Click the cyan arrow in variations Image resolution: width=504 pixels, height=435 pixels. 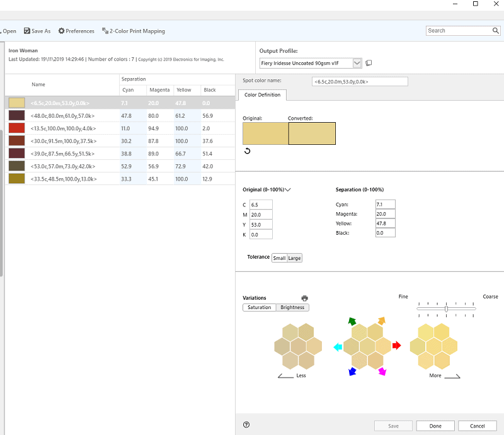(338, 347)
